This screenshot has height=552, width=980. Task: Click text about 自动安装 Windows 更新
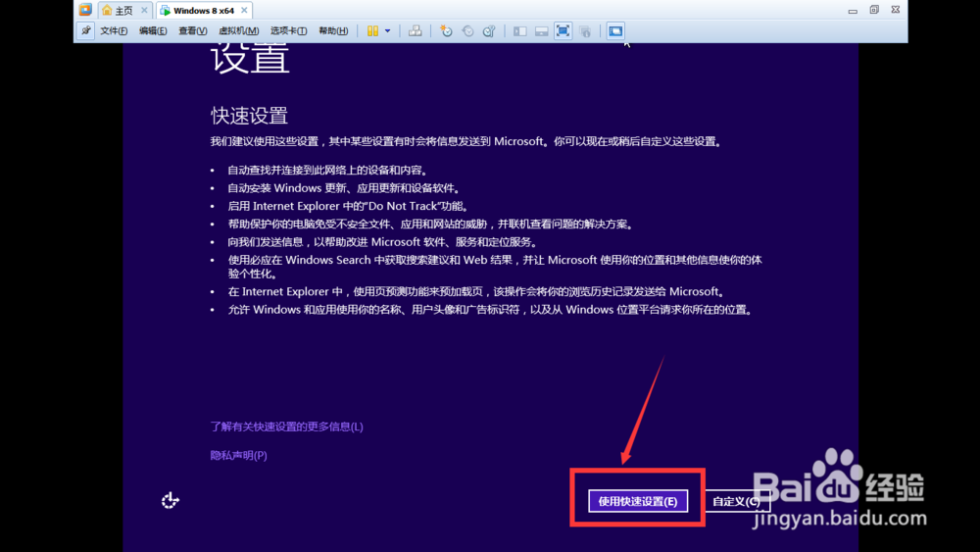pos(344,188)
